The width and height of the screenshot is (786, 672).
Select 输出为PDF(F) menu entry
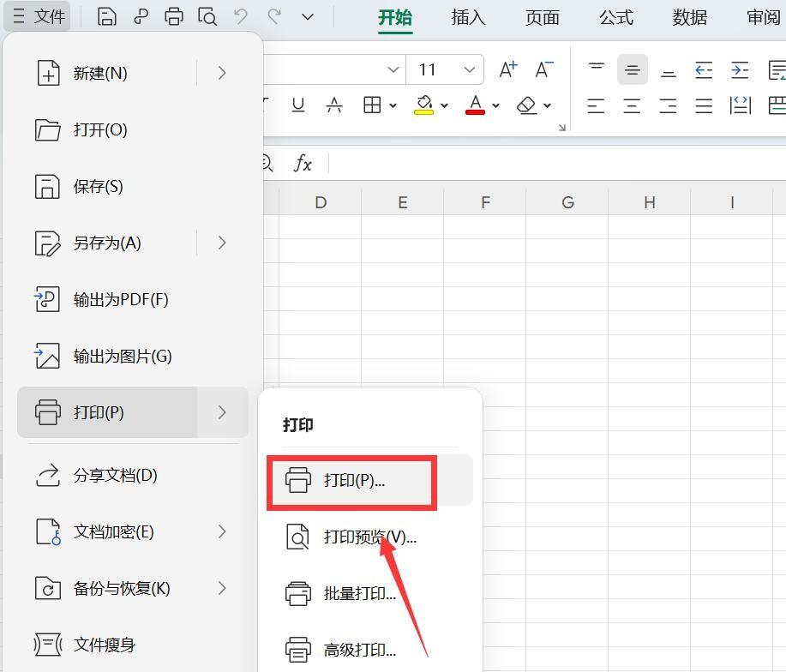coord(133,300)
